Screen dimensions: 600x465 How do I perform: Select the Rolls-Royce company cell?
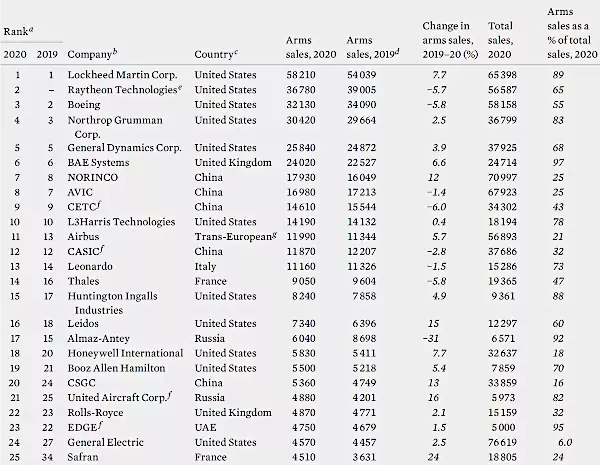click(x=95, y=413)
